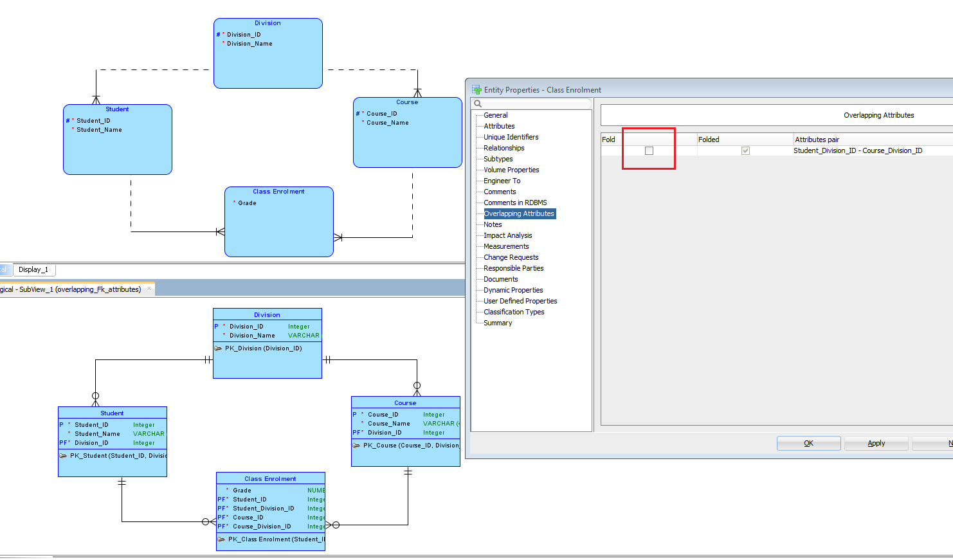Click Grade attribute in logical Class Enrolment
Viewport: 953px width, 560px height.
point(247,203)
